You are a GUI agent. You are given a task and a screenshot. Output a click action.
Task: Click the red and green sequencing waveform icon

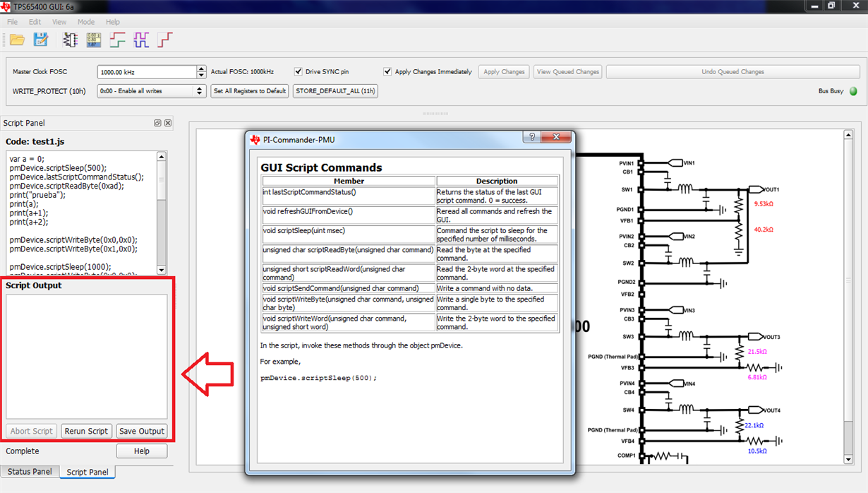(x=118, y=40)
